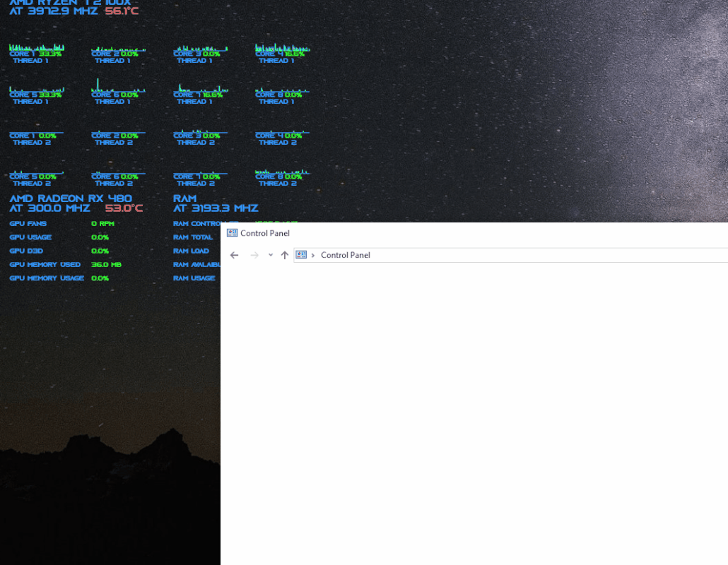Click the Control Panel window title text

(x=265, y=233)
